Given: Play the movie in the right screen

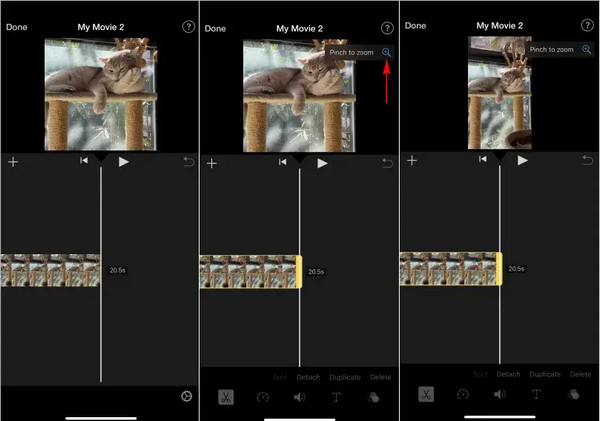Looking at the screenshot, I should pyautogui.click(x=522, y=160).
